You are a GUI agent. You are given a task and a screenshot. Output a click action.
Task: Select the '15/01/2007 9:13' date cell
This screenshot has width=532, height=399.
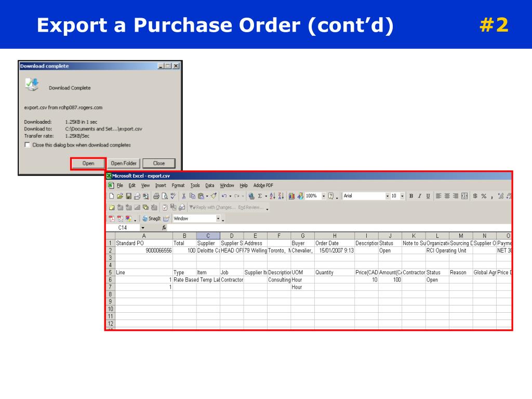[335, 250]
